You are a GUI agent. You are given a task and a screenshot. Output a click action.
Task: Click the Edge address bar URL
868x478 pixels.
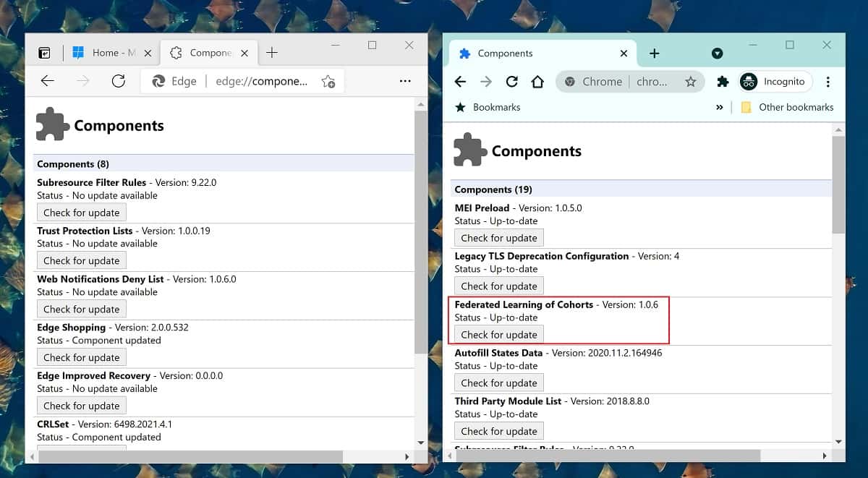262,81
